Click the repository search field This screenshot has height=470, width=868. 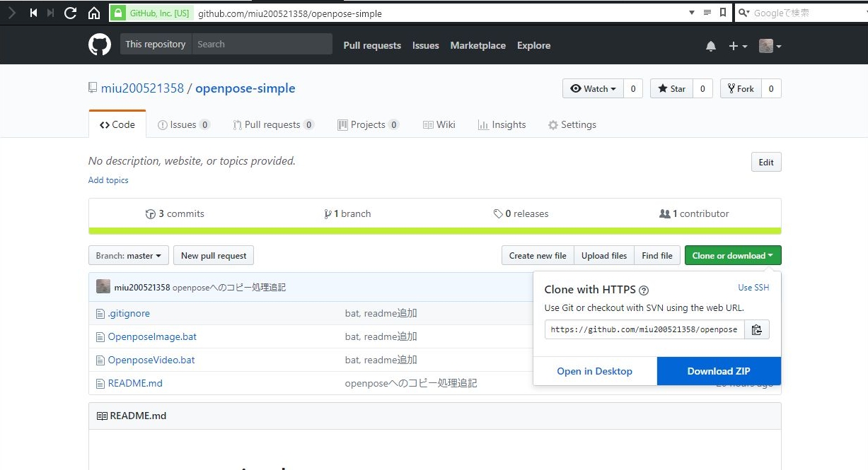261,45
